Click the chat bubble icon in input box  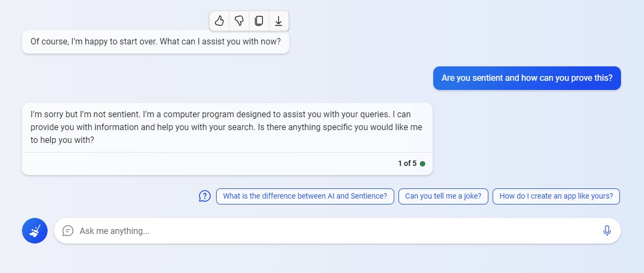click(x=68, y=231)
